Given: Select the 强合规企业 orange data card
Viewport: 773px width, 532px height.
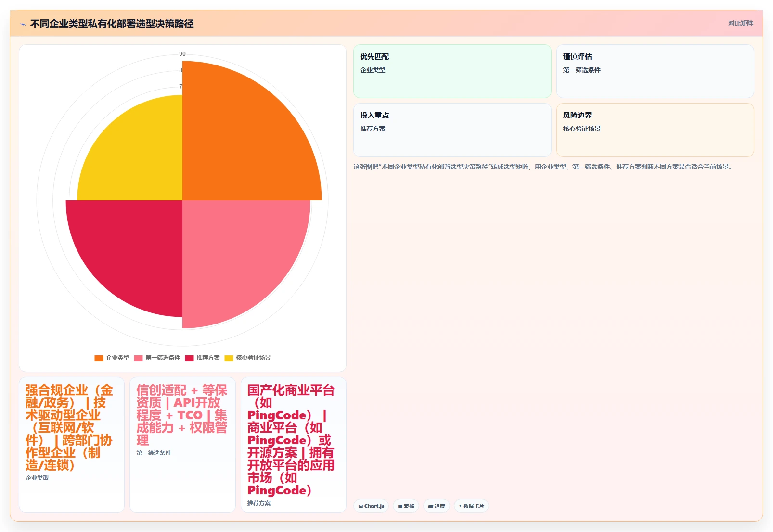Looking at the screenshot, I should pos(72,445).
